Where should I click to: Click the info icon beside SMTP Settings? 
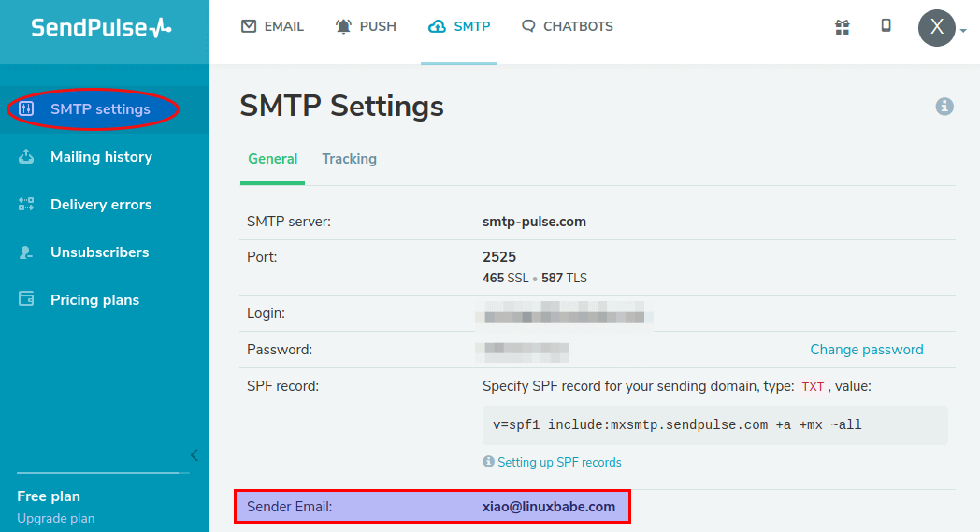pyautogui.click(x=944, y=107)
